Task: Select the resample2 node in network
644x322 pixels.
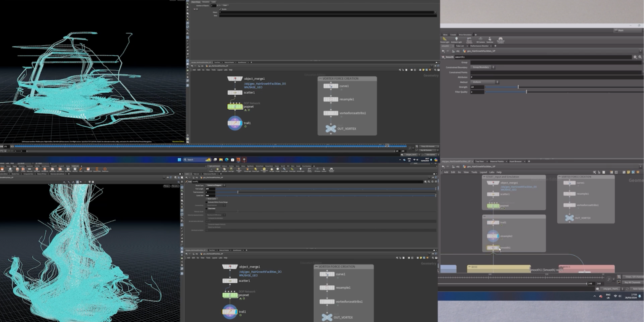Action: [x=493, y=236]
